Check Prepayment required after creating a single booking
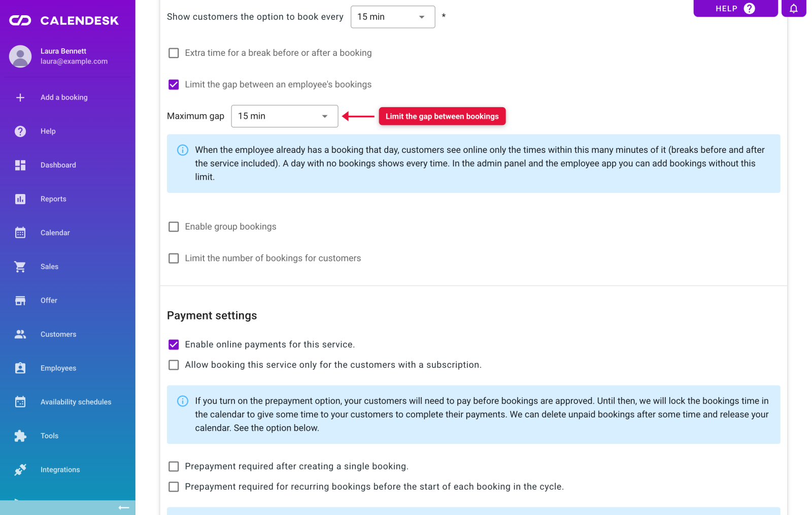 (174, 466)
